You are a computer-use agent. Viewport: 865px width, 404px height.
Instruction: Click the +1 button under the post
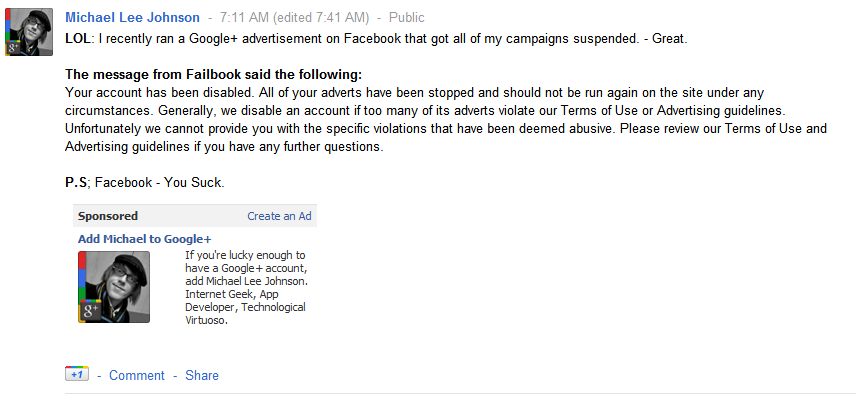(x=77, y=375)
